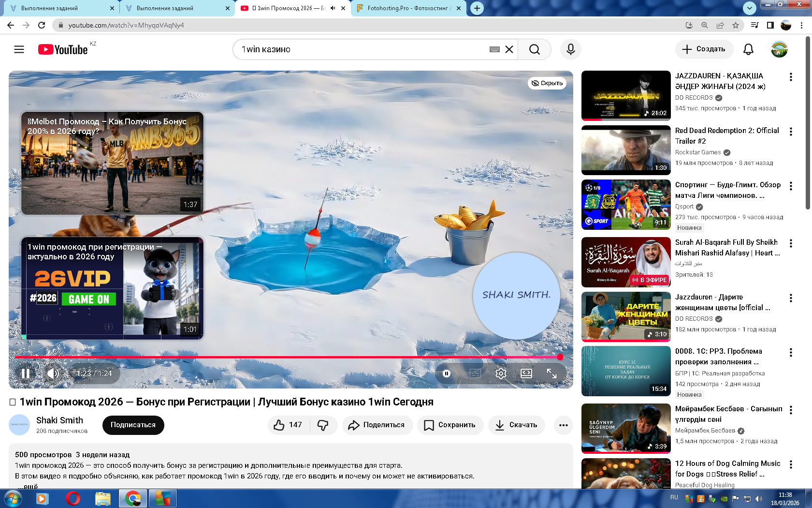Toggle the browser side panel

coord(770,25)
